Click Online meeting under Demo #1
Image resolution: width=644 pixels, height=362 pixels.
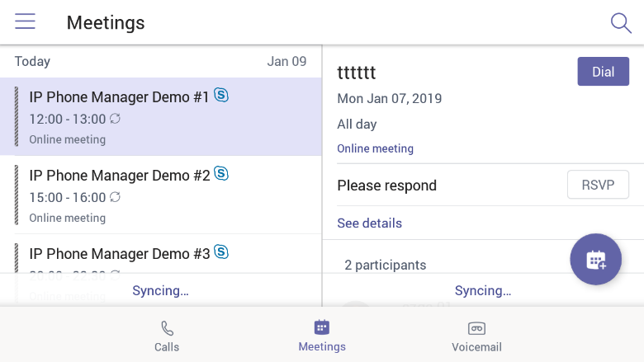click(68, 139)
